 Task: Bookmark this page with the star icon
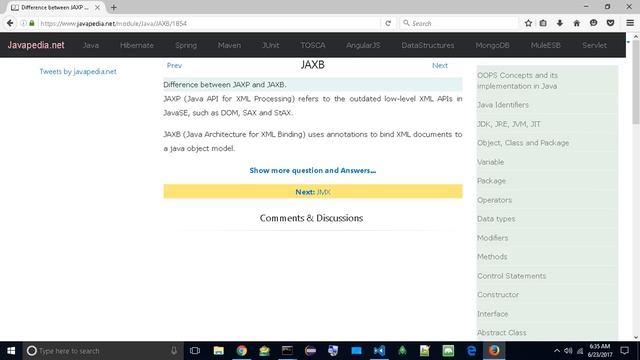tap(528, 23)
